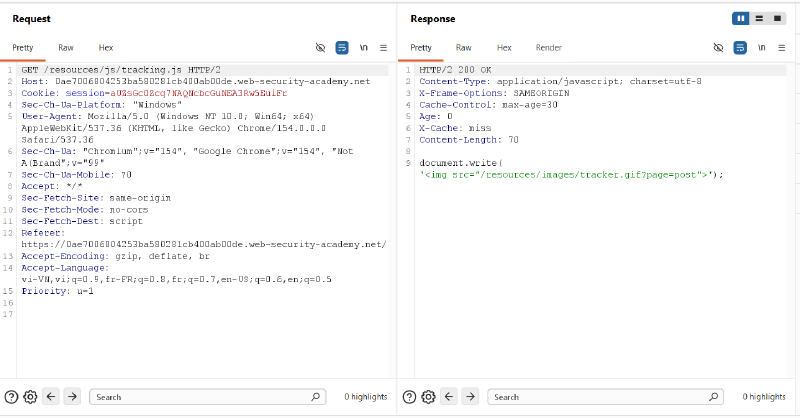This screenshot has height=418, width=800.
Task: Go to previous match in Response
Action: [x=449, y=397]
